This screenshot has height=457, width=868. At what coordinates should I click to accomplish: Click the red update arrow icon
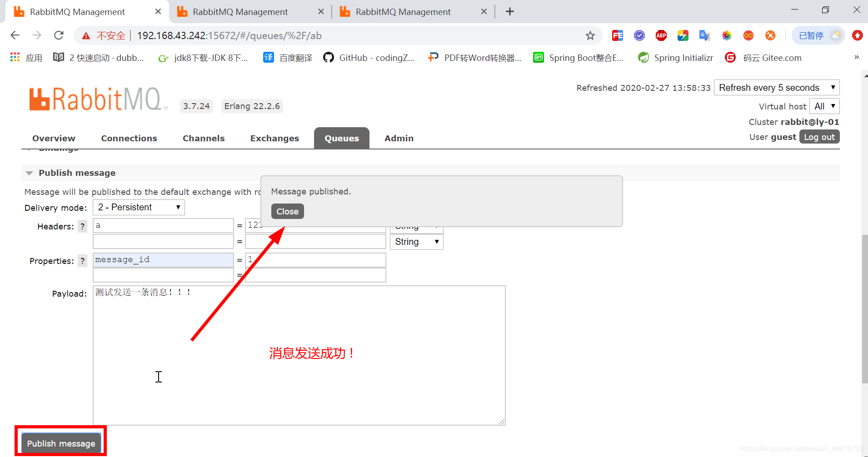857,35
